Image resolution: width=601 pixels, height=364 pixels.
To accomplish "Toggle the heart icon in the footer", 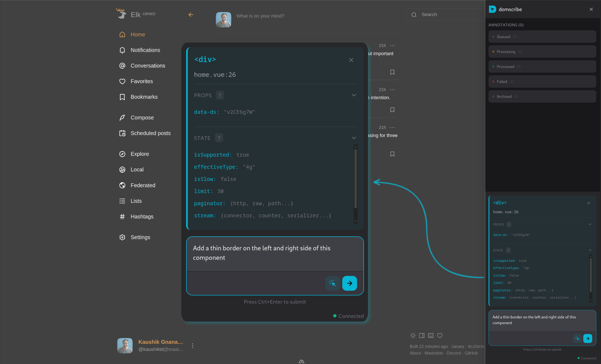I will pyautogui.click(x=439, y=335).
